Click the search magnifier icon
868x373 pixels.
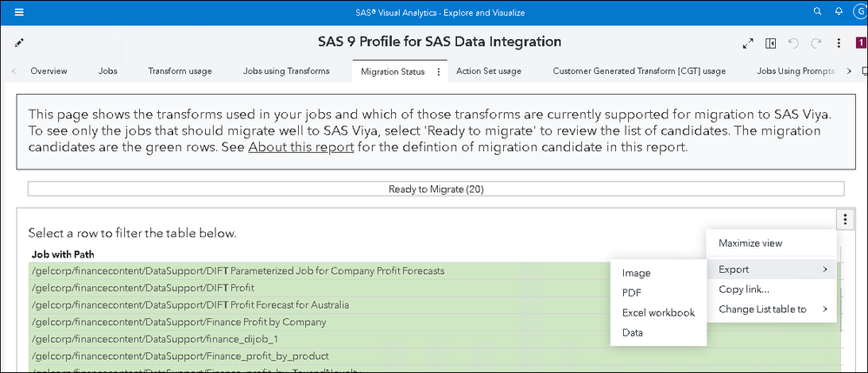tap(817, 12)
